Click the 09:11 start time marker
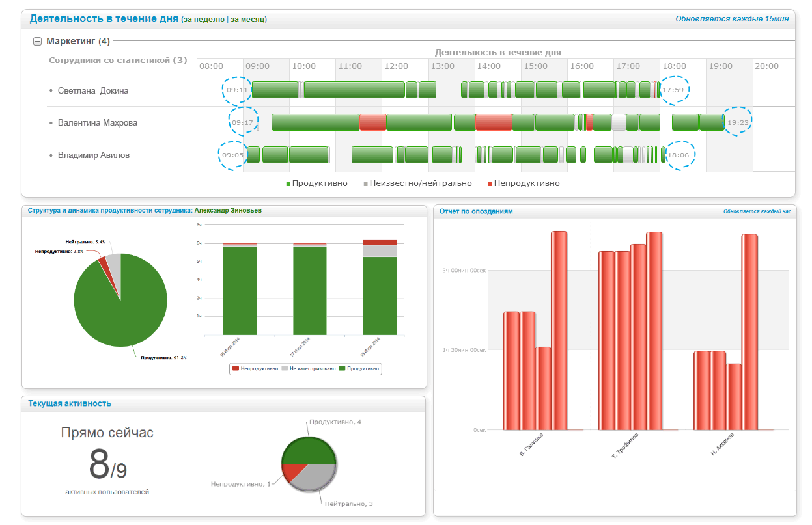This screenshot has height=525, width=812. tap(234, 90)
